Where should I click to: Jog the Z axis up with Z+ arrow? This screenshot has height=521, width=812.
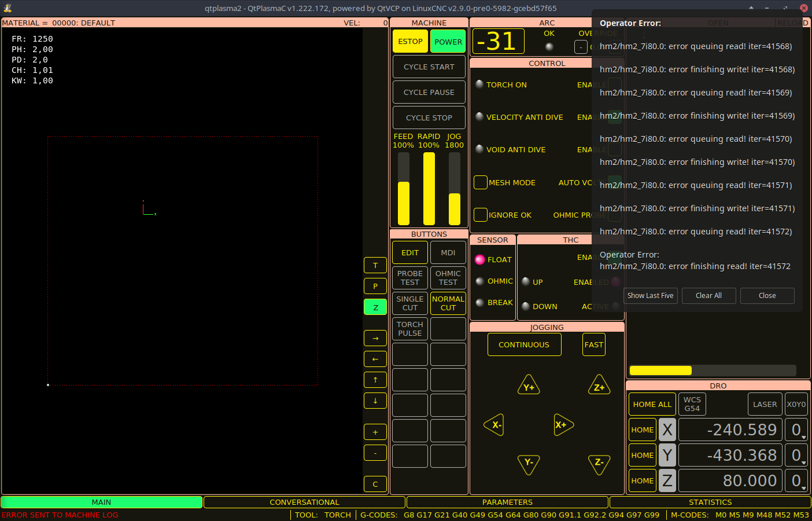pyautogui.click(x=599, y=386)
